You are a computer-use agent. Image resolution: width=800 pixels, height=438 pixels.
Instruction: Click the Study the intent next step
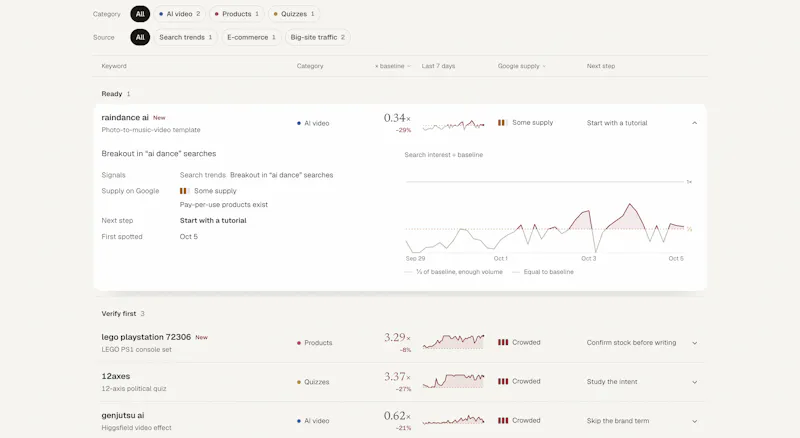[x=612, y=382]
